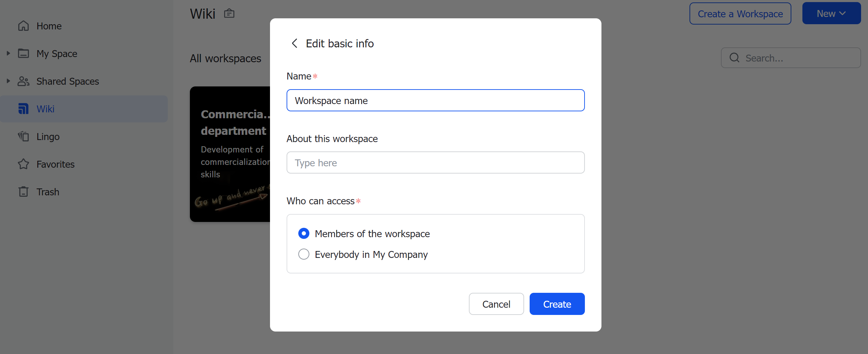868x354 pixels.
Task: Open the New dropdown menu
Action: click(x=831, y=13)
